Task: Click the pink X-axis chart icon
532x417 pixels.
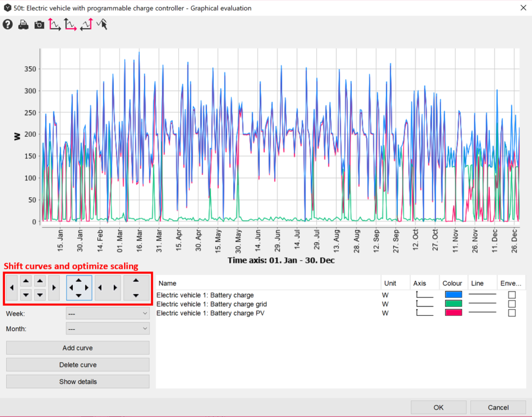Action: (70, 24)
